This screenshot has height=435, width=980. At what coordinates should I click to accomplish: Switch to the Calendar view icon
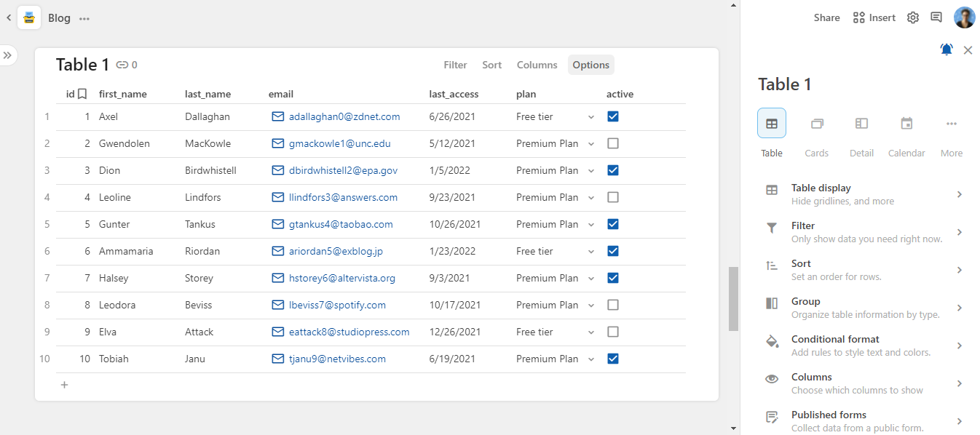906,124
